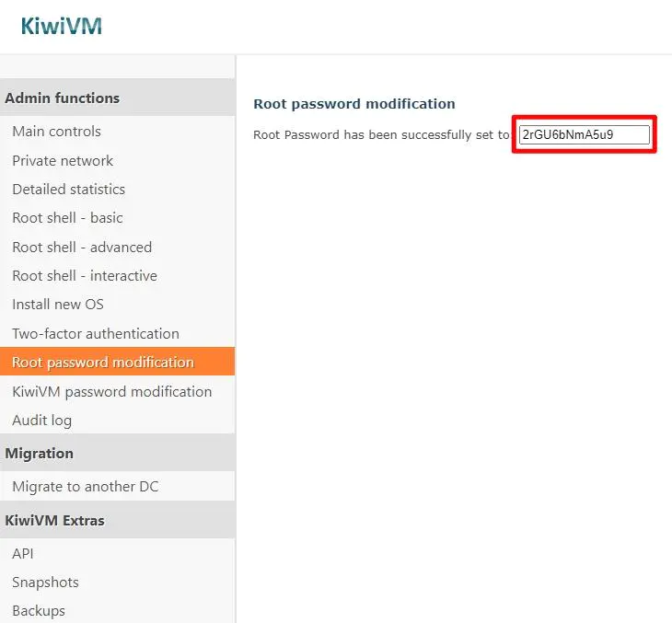The width and height of the screenshot is (672, 623).
Task: Click the new root password field
Action: 584,134
